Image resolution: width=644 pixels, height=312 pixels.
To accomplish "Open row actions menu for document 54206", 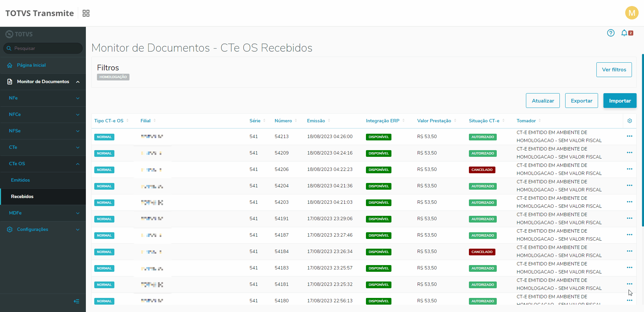I will 630,169.
